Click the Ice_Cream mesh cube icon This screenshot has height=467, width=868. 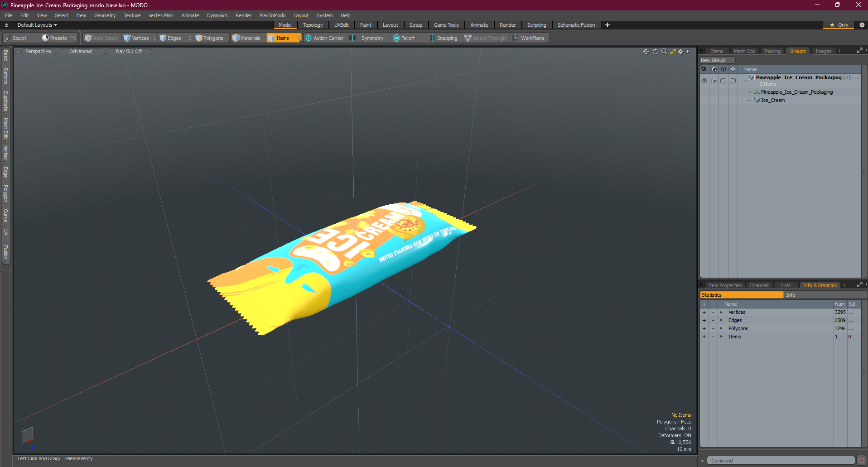point(757,100)
